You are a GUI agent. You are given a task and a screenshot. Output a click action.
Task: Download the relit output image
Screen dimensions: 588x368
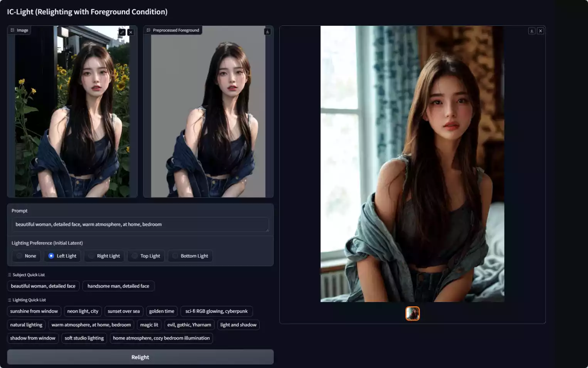[532, 31]
